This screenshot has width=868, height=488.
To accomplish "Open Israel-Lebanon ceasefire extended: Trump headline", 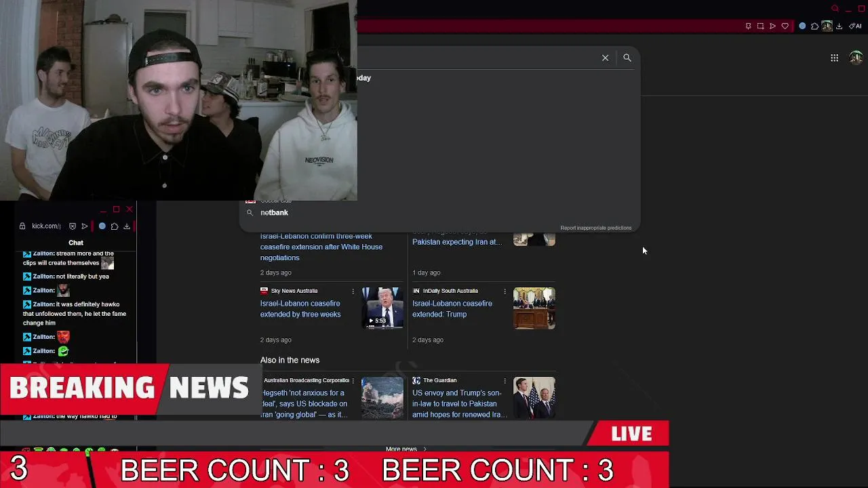I will point(452,309).
